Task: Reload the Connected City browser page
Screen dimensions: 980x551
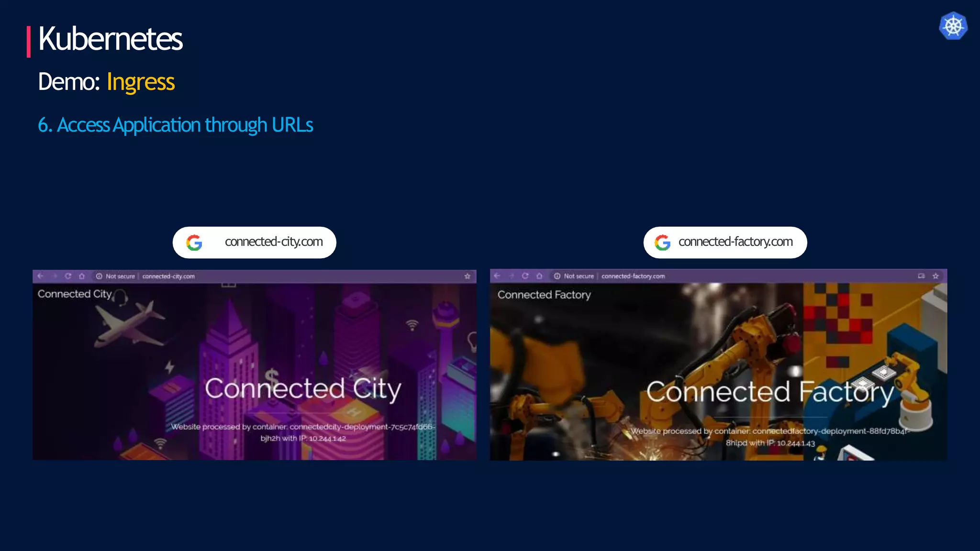Action: pyautogui.click(x=68, y=276)
